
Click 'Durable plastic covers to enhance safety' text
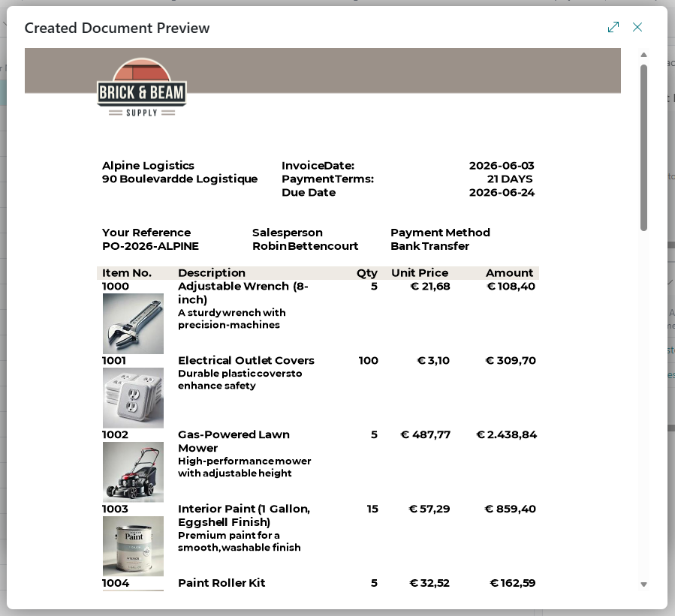(x=240, y=380)
